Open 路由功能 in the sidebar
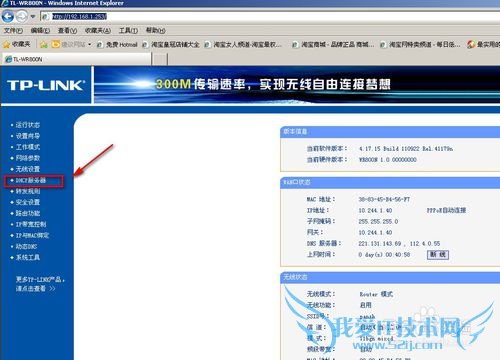Image resolution: width=500 pixels, height=360 pixels. click(28, 213)
